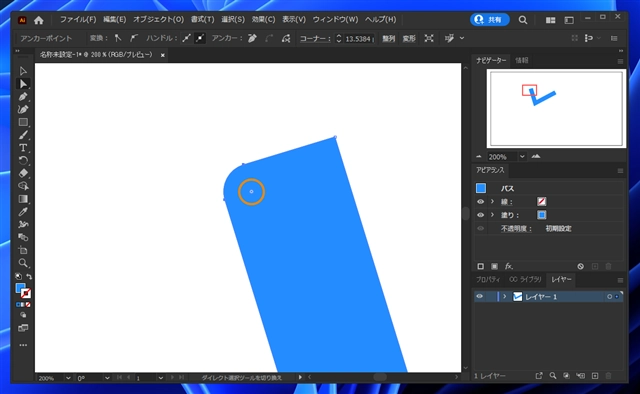Select the Paintbrush tool

(23, 135)
